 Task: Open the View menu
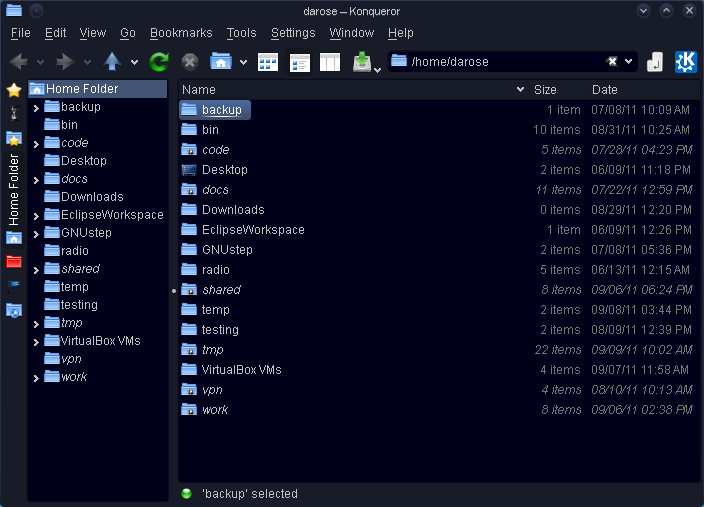tap(93, 33)
